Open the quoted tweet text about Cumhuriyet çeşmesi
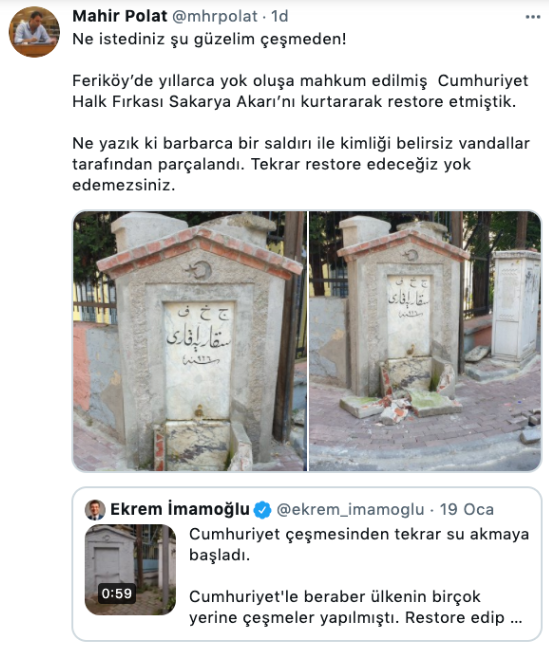The width and height of the screenshot is (549, 646). pyautogui.click(x=359, y=545)
